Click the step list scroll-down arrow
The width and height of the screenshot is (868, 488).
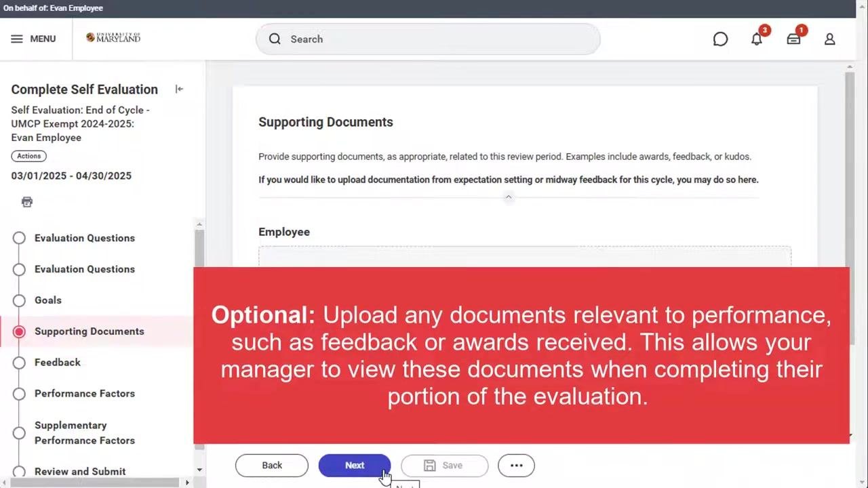click(199, 470)
